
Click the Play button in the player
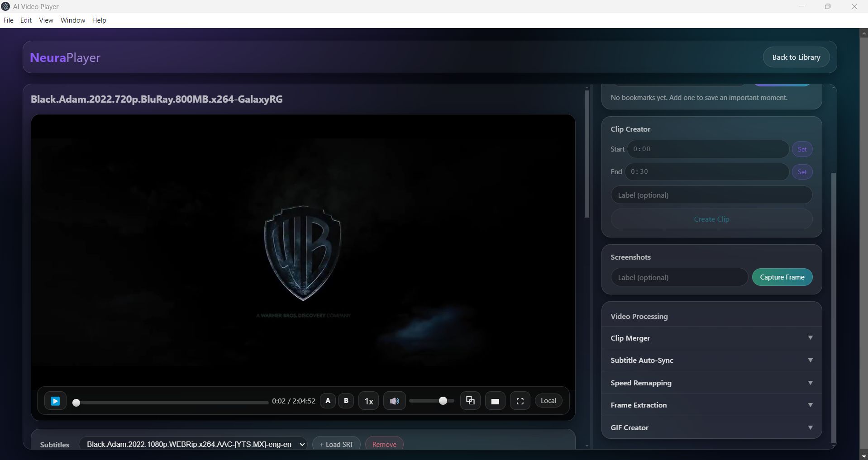(x=55, y=401)
